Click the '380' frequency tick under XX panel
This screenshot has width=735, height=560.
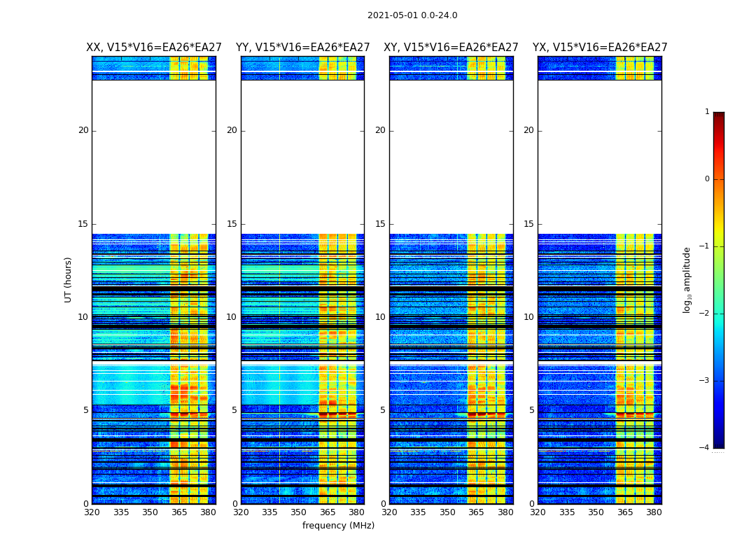pos(208,512)
